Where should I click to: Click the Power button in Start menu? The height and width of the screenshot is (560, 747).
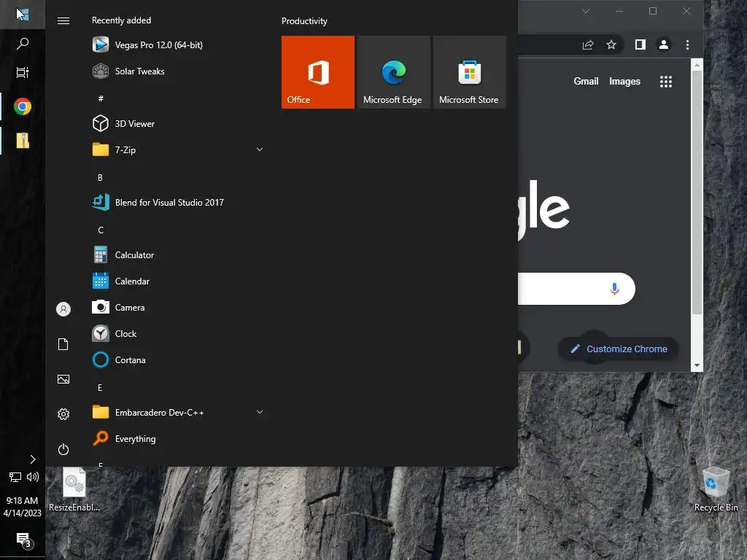[63, 449]
